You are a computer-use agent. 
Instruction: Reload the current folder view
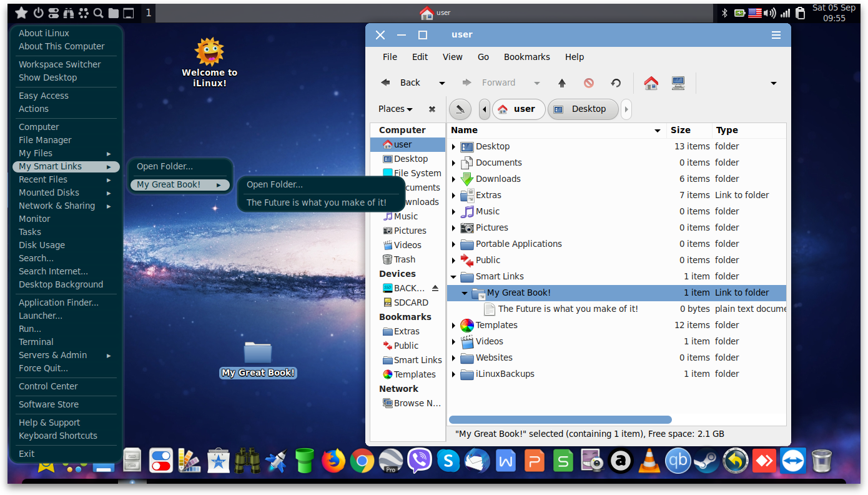tap(616, 82)
